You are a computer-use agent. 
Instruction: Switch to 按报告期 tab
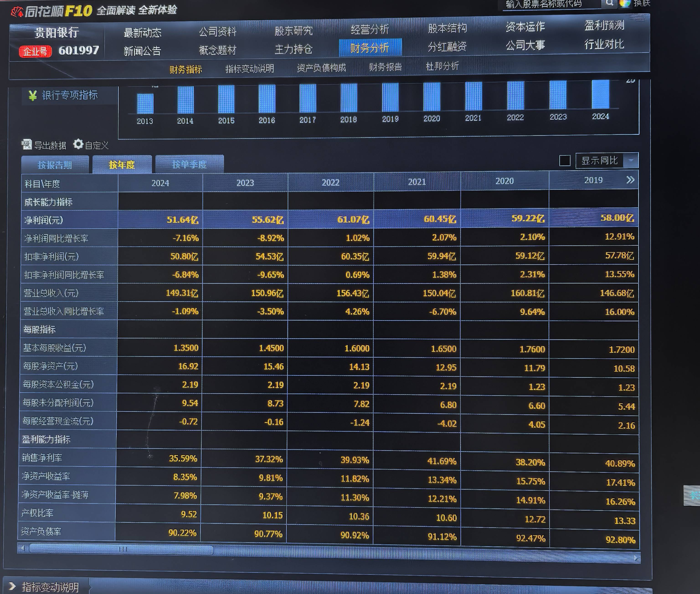(x=55, y=165)
